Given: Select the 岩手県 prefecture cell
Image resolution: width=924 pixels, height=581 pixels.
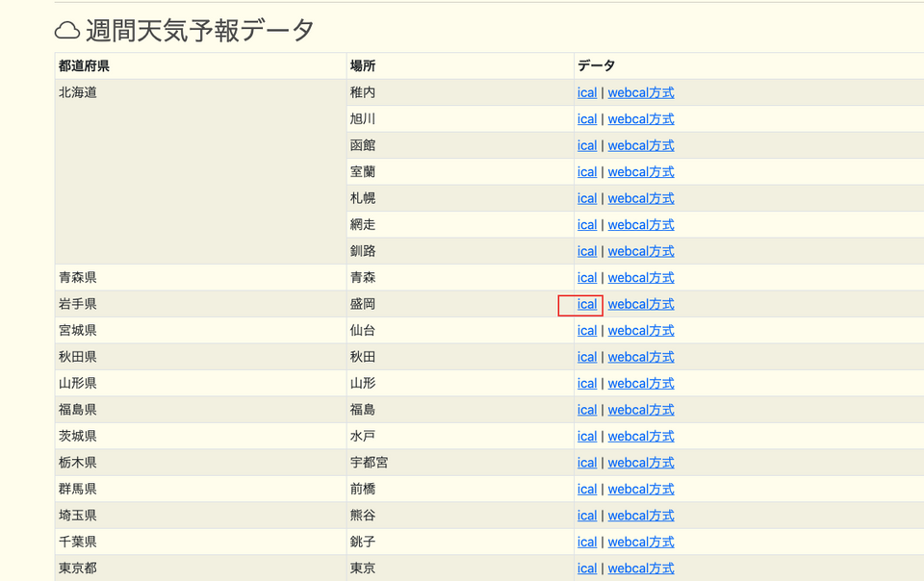Looking at the screenshot, I should (x=200, y=304).
